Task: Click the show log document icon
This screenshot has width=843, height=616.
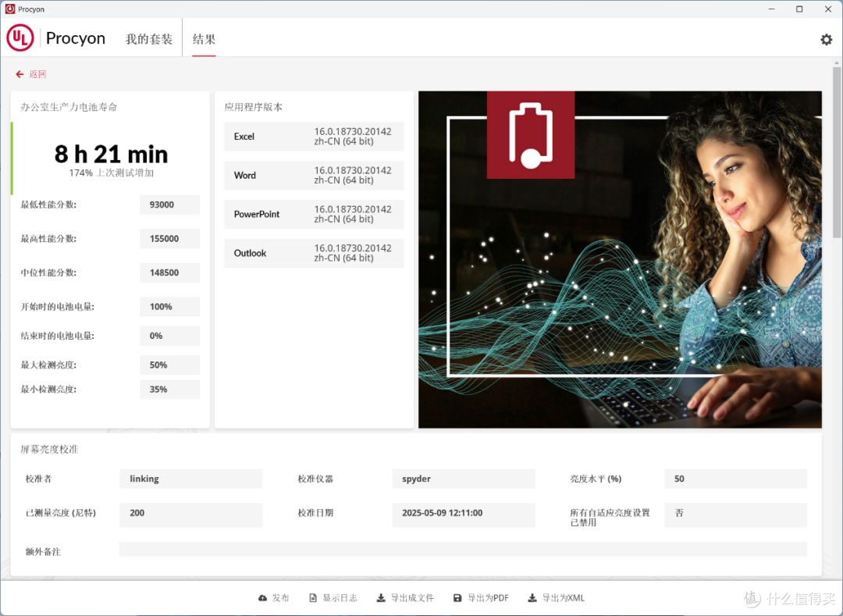Action: [313, 598]
